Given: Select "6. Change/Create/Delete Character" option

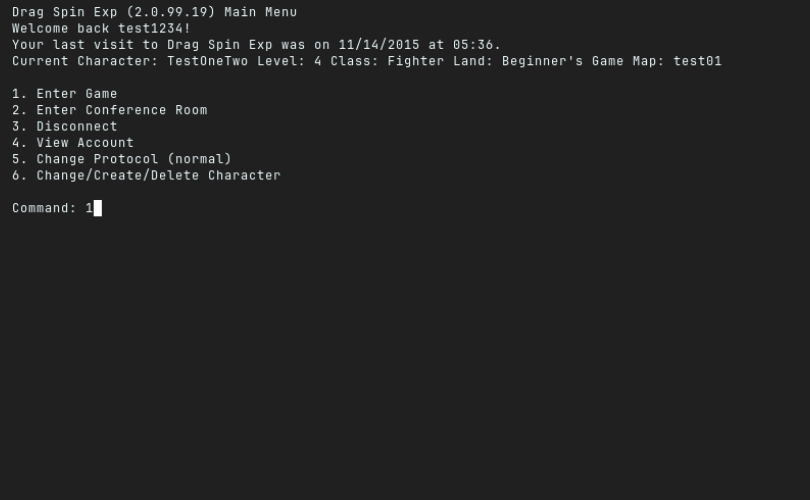Looking at the screenshot, I should click(x=146, y=175).
